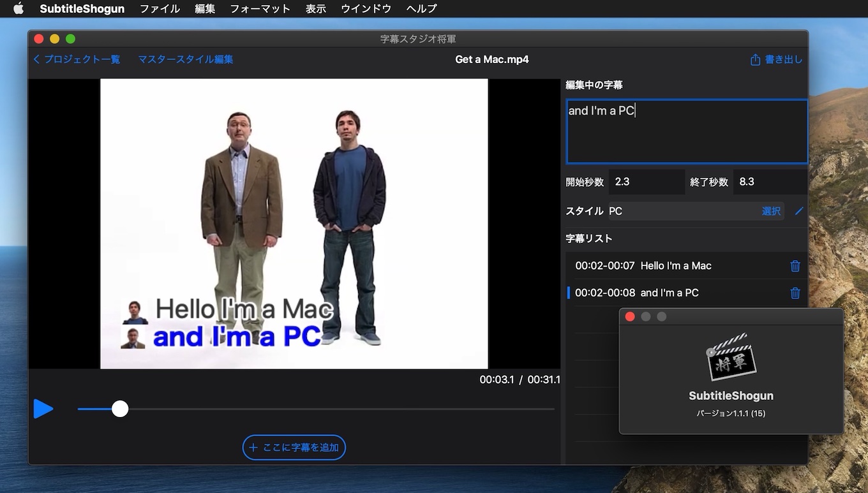Viewport: 868px width, 493px height.
Task: Delete the 'and I'm a PC' subtitle
Action: point(795,293)
